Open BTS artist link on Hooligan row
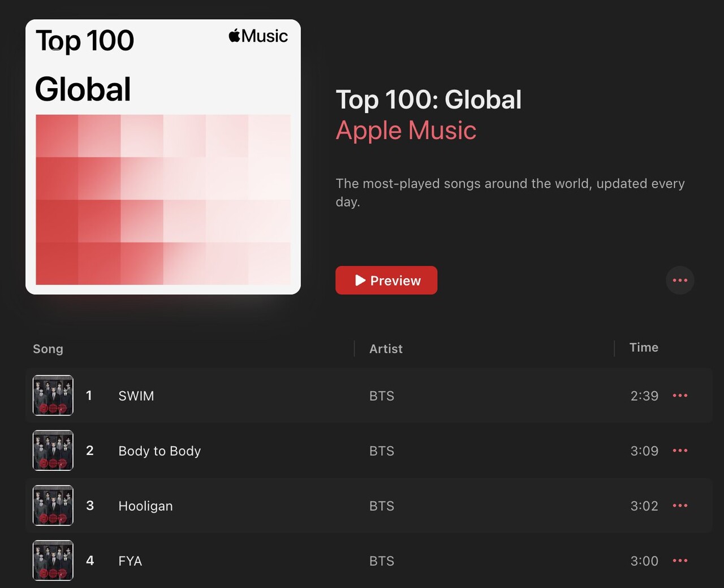Screen dimensions: 724x588 (x=382, y=506)
